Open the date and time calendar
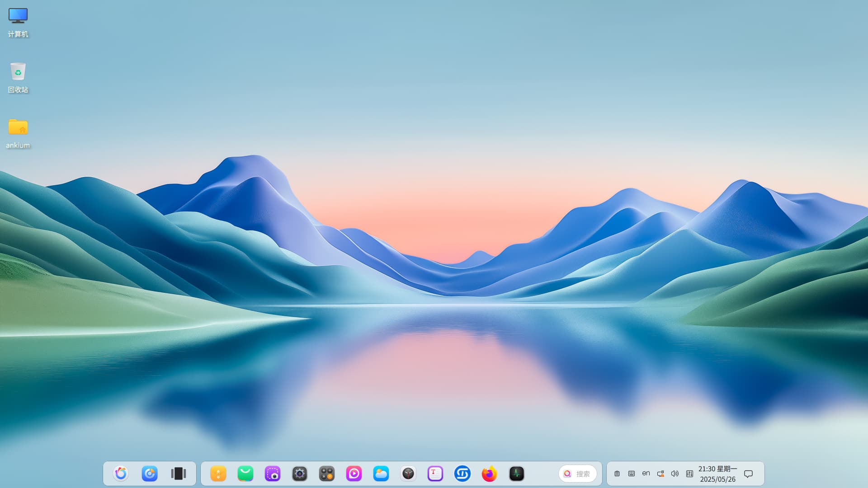Image resolution: width=868 pixels, height=488 pixels. point(718,474)
